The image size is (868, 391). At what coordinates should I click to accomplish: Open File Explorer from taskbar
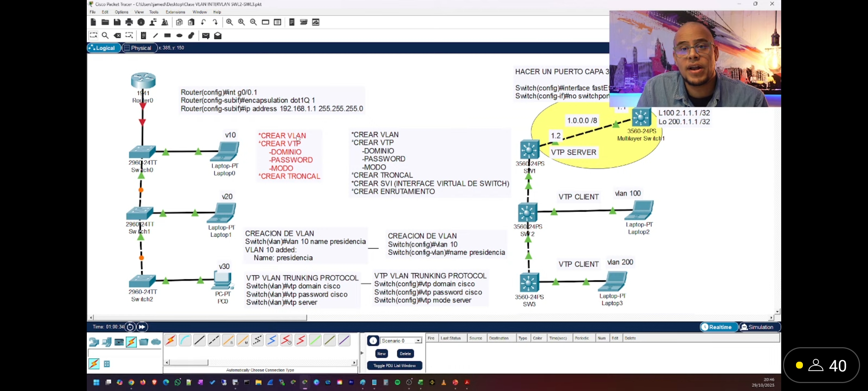(259, 382)
